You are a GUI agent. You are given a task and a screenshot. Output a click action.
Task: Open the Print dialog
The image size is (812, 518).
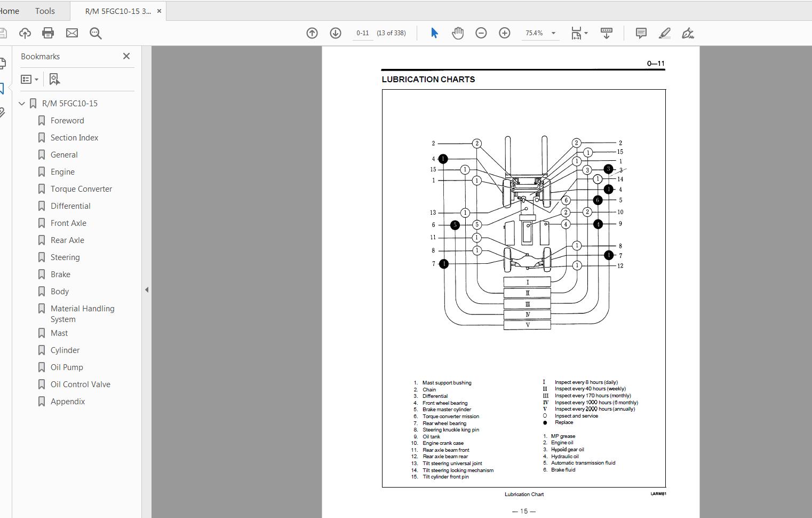pyautogui.click(x=48, y=33)
